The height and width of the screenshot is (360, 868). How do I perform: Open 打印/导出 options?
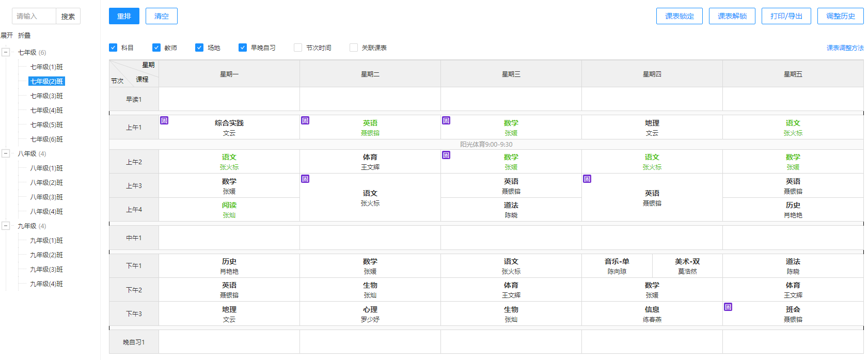pyautogui.click(x=786, y=16)
